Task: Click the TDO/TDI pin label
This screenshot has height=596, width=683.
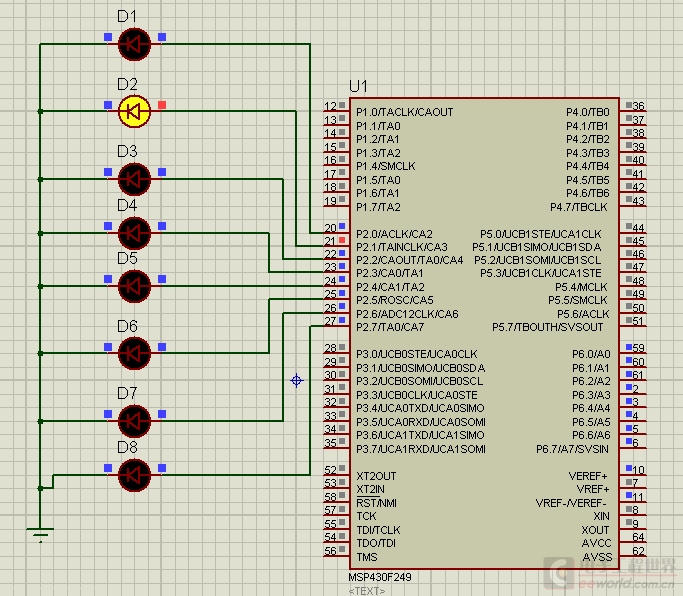Action: point(376,543)
